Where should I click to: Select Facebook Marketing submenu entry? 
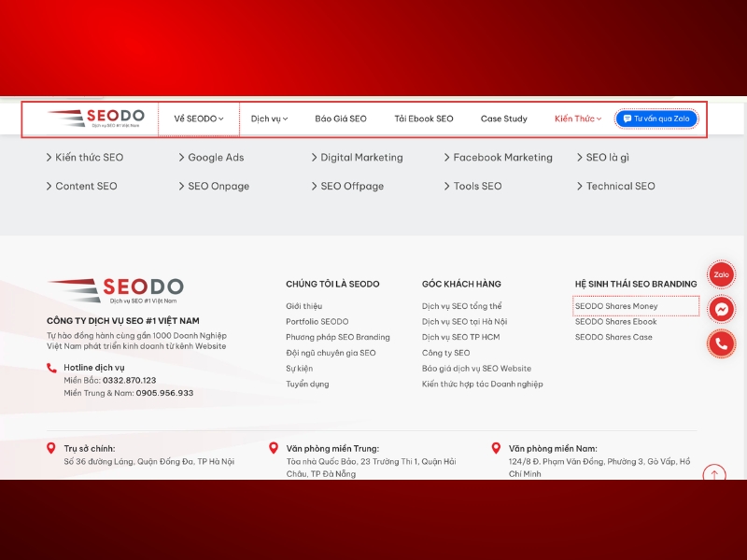pyautogui.click(x=498, y=157)
